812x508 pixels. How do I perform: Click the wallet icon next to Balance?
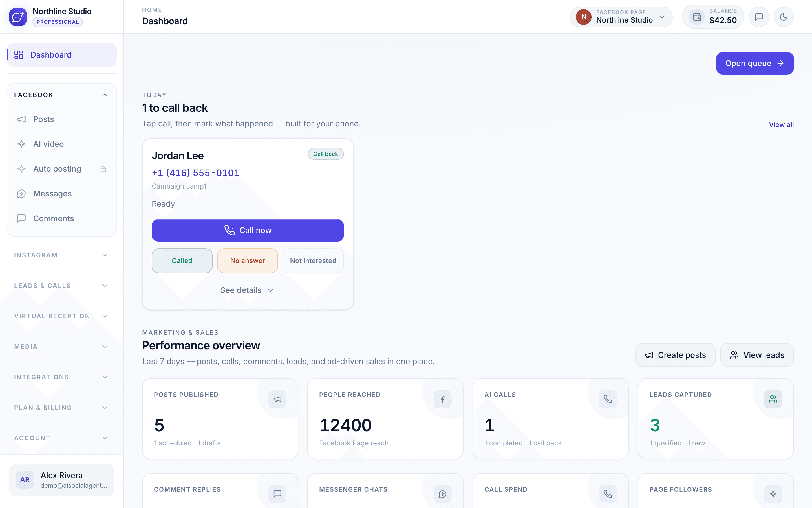pyautogui.click(x=697, y=17)
